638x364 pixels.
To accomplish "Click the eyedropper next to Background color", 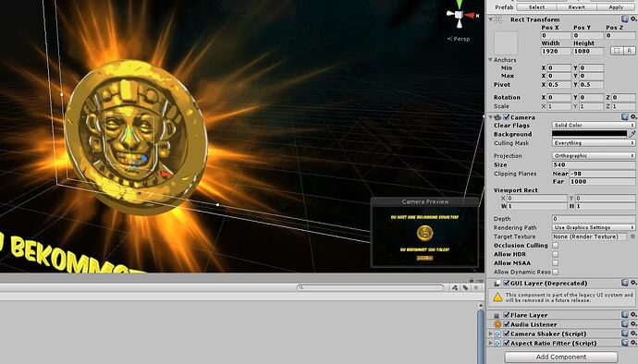I will [x=632, y=134].
